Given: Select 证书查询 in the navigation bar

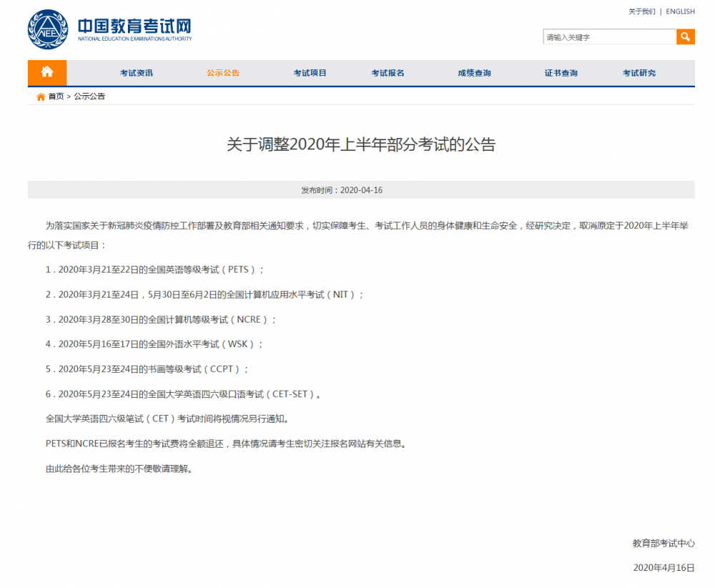Looking at the screenshot, I should [x=561, y=73].
